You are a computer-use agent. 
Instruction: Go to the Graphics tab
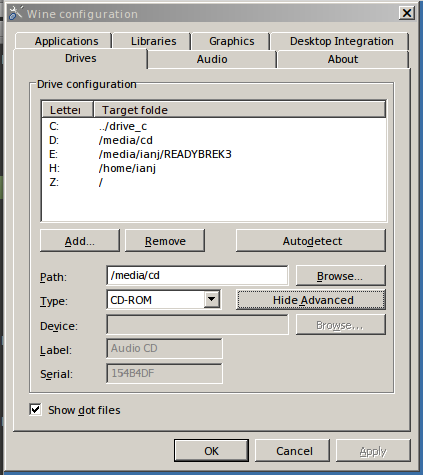pos(232,41)
